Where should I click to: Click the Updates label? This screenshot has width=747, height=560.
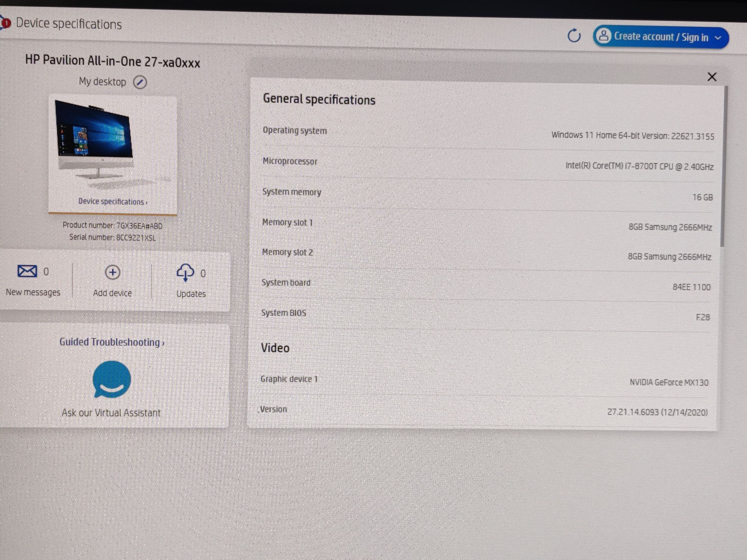point(191,294)
